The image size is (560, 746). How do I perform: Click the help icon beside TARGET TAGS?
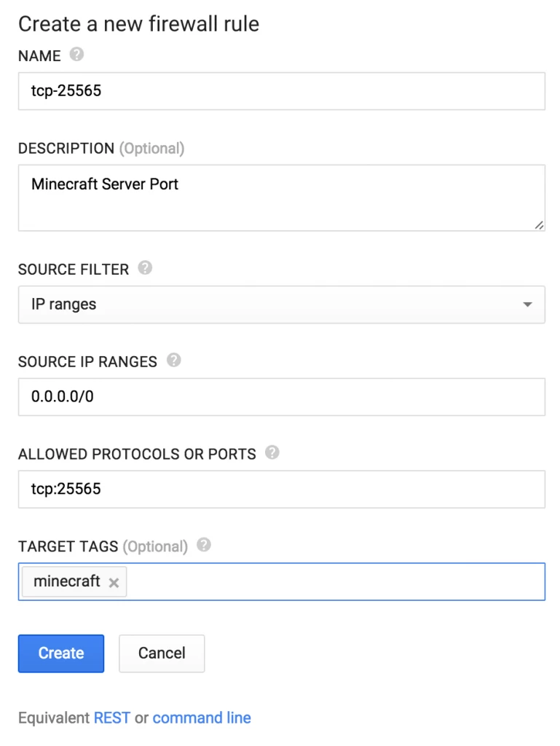tap(203, 545)
